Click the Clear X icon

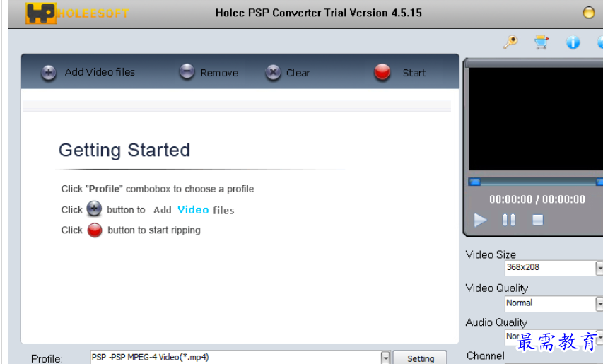tap(273, 72)
